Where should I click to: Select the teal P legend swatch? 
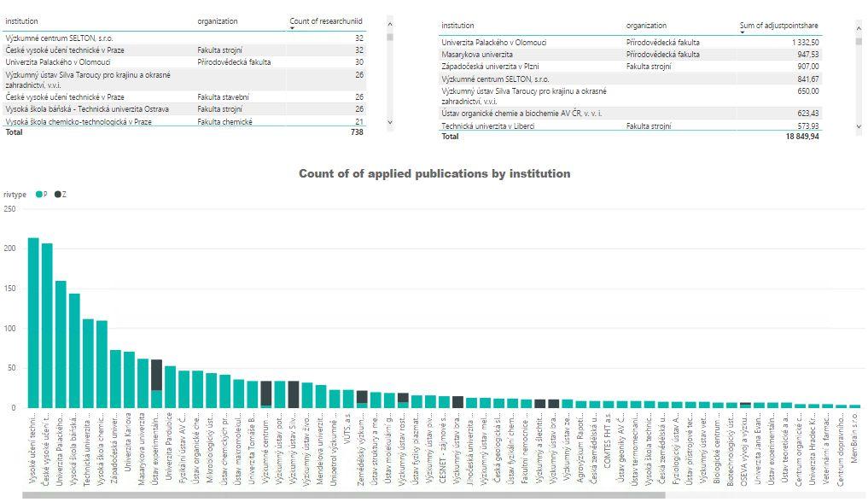point(39,195)
